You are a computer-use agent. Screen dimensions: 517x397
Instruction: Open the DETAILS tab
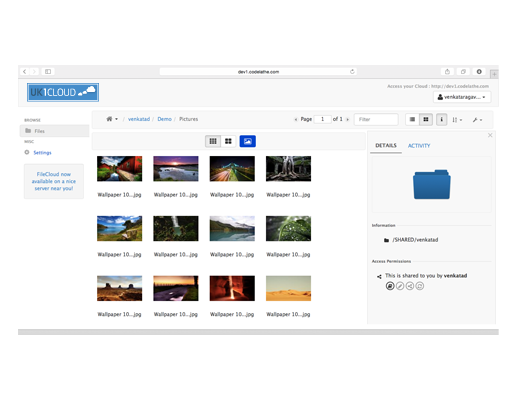(386, 145)
